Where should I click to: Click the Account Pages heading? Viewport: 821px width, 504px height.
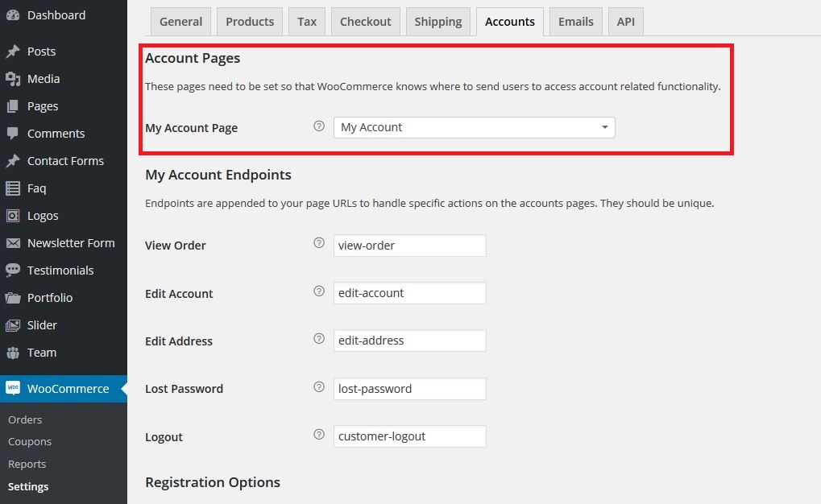pyautogui.click(x=193, y=58)
